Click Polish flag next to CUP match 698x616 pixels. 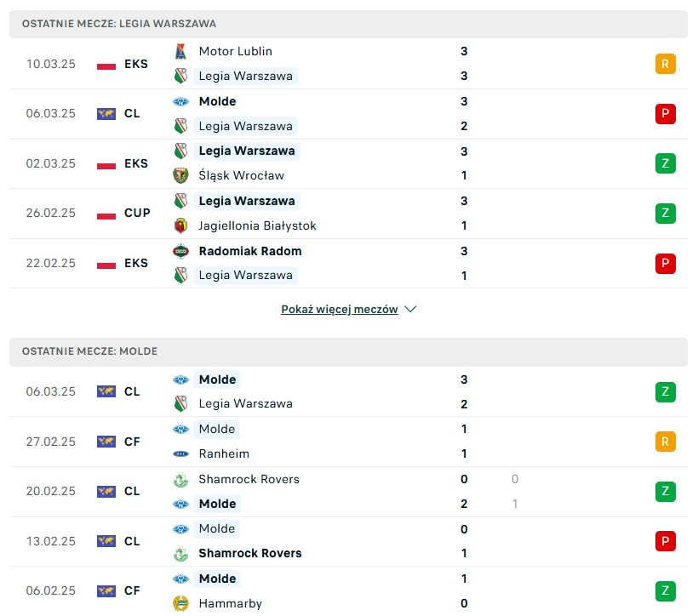(x=106, y=214)
